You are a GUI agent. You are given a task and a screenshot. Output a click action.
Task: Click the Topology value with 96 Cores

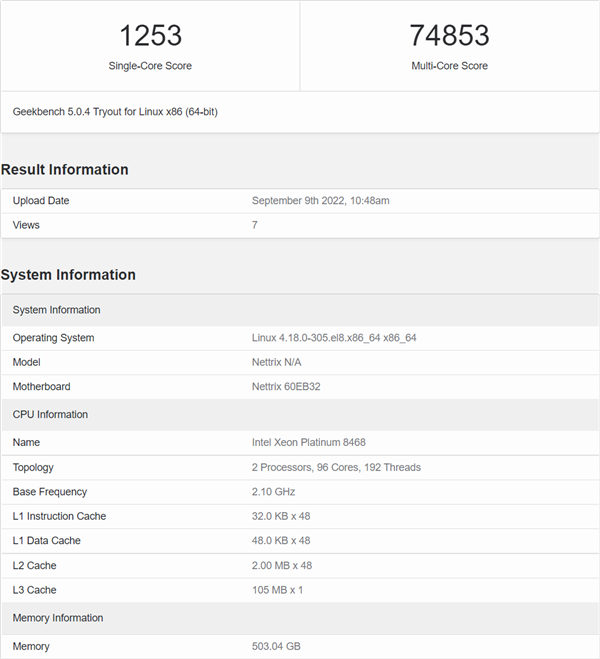(336, 467)
